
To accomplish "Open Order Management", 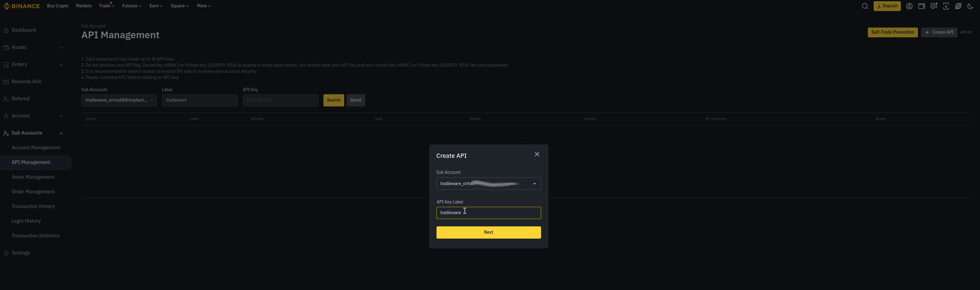I will 36,192.
